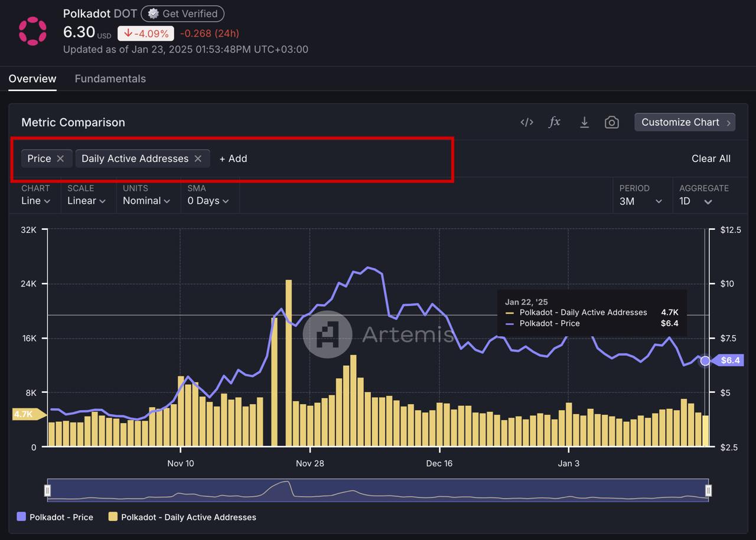Switch to the Fundamentals tab
Viewport: 756px width, 540px height.
click(x=110, y=79)
